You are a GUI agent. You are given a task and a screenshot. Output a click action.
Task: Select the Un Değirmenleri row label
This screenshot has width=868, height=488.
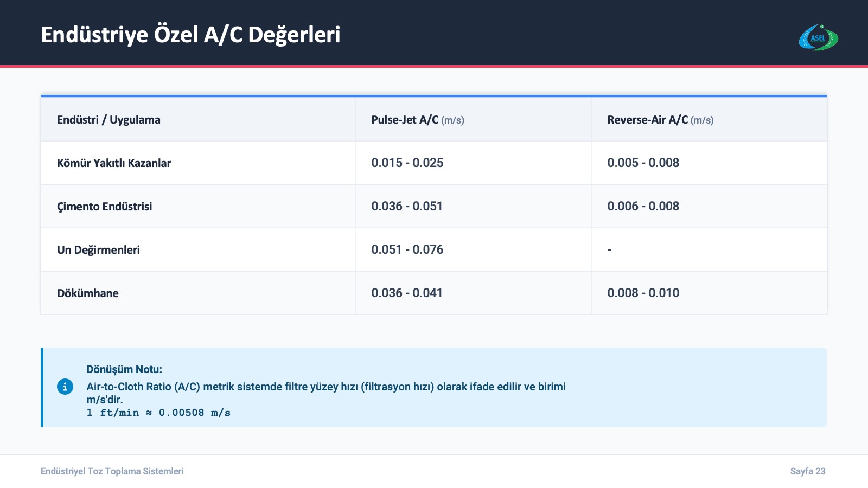tap(98, 250)
